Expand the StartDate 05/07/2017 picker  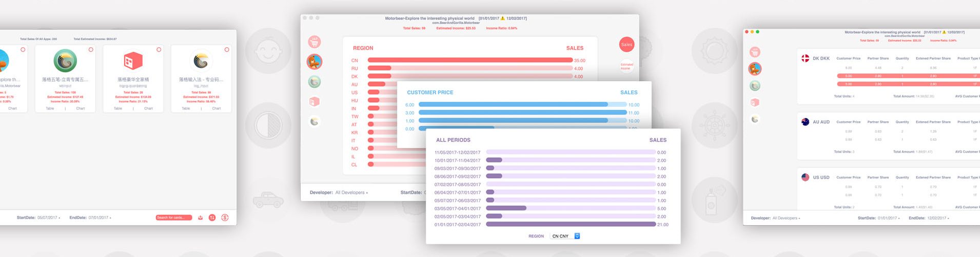click(x=49, y=217)
